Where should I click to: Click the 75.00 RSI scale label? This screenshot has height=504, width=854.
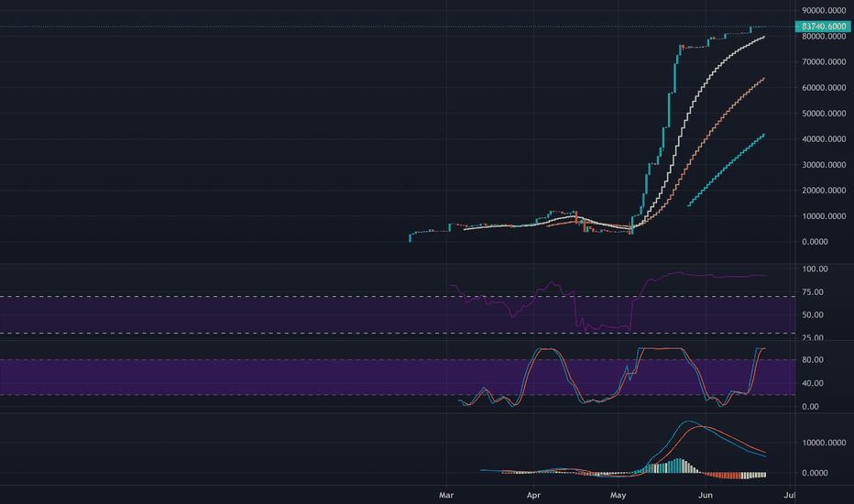click(813, 292)
